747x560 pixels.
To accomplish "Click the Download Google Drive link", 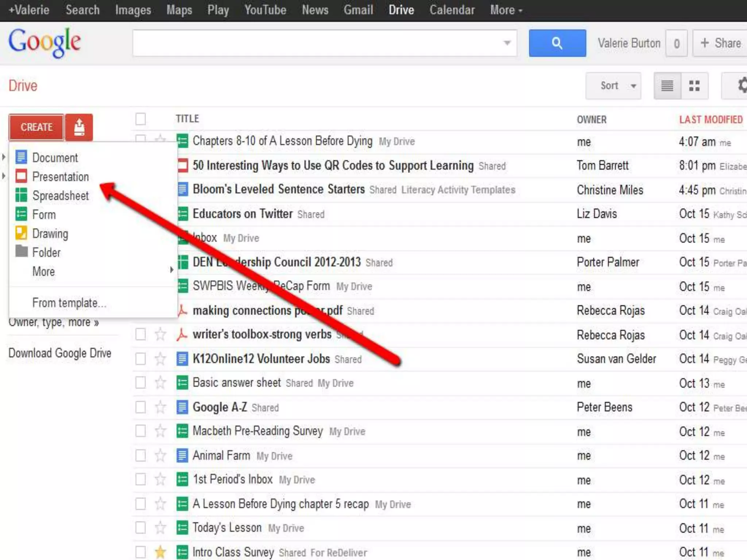I will [x=60, y=353].
